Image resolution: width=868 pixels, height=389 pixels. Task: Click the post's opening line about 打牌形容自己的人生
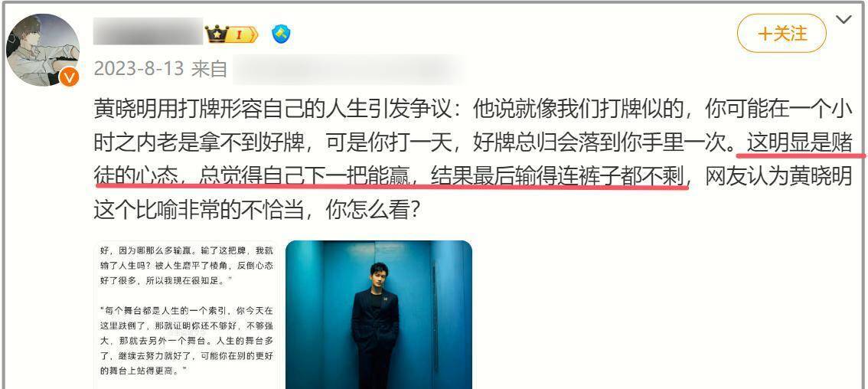(279, 110)
